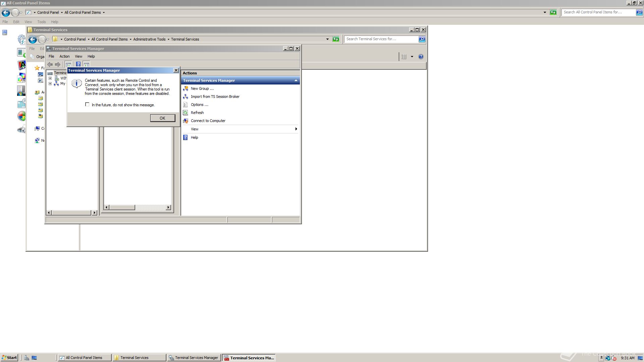644x362 pixels.
Task: Open the Start menu
Action: pos(9,358)
